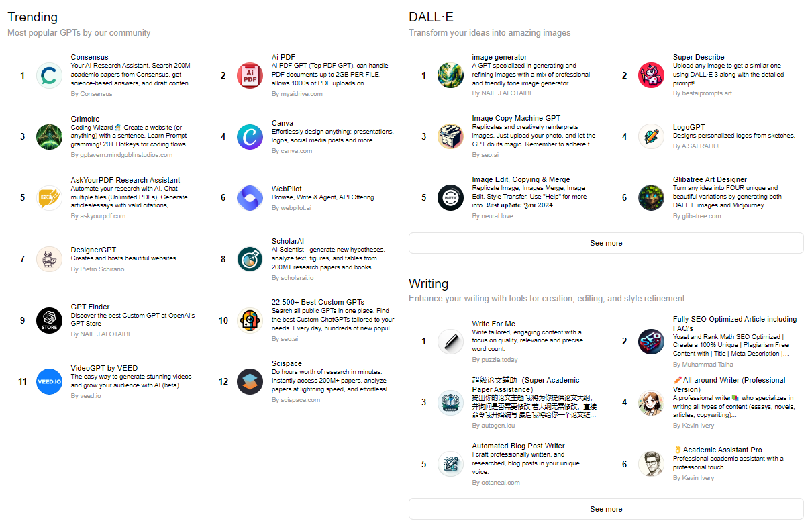Open the Super Describe title
The height and width of the screenshot is (527, 812).
[x=699, y=58]
